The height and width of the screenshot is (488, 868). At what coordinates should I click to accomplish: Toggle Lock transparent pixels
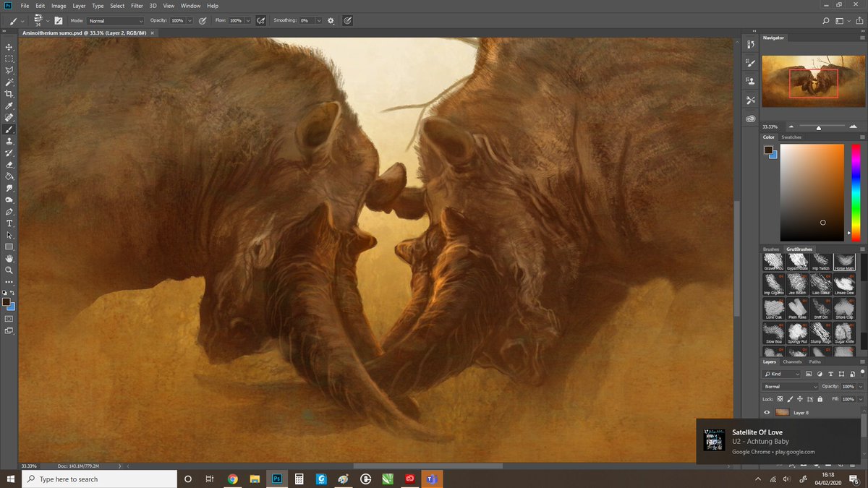click(780, 399)
